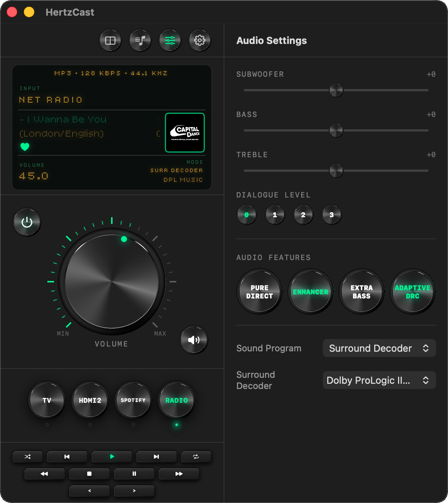Image resolution: width=448 pixels, height=503 pixels.
Task: Start playback with the green play button
Action: [x=112, y=456]
